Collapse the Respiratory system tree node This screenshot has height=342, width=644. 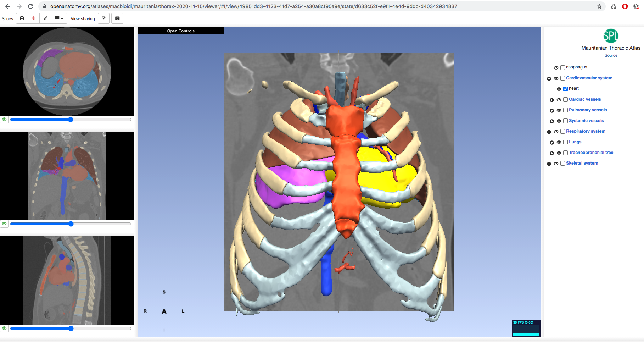[549, 132]
